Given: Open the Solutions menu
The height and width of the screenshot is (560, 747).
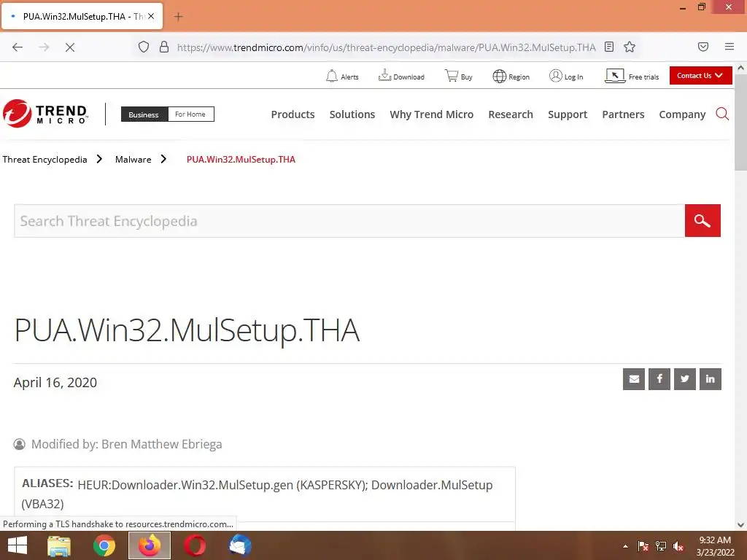Looking at the screenshot, I should pyautogui.click(x=352, y=114).
